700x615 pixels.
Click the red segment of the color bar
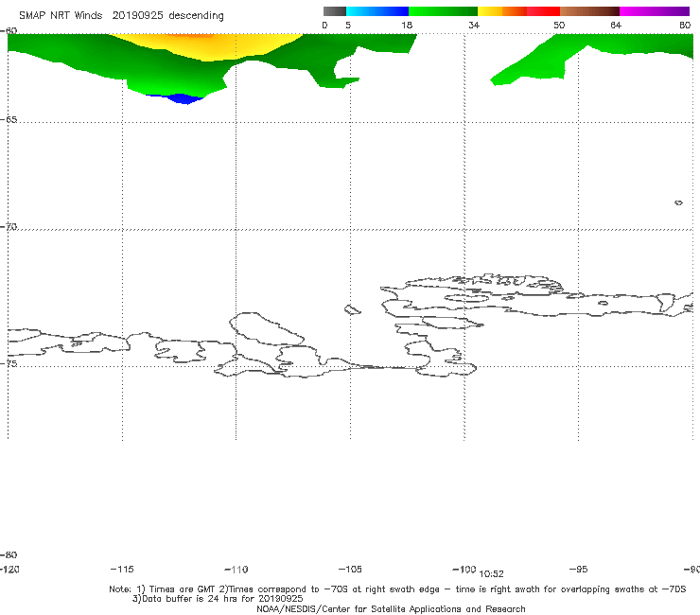(543, 11)
